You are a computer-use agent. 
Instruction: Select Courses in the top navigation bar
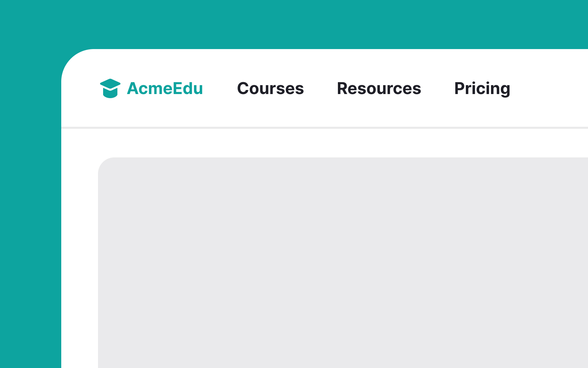tap(271, 89)
